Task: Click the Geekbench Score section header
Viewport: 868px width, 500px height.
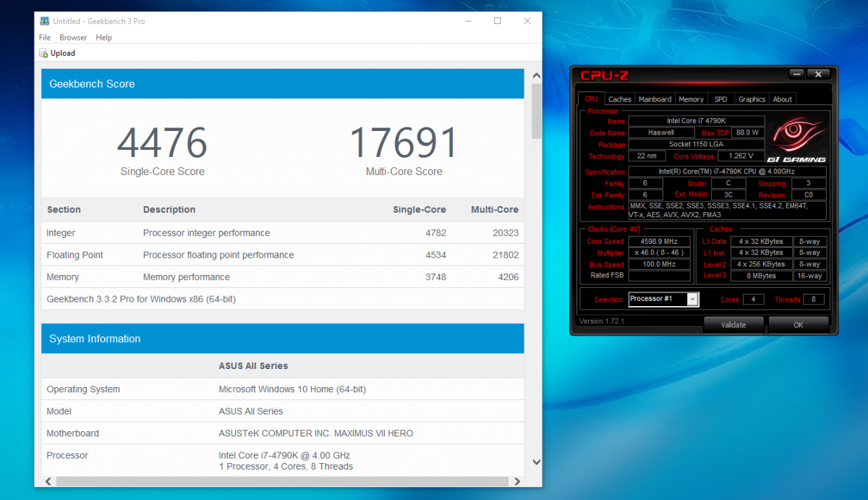Action: 283,84
